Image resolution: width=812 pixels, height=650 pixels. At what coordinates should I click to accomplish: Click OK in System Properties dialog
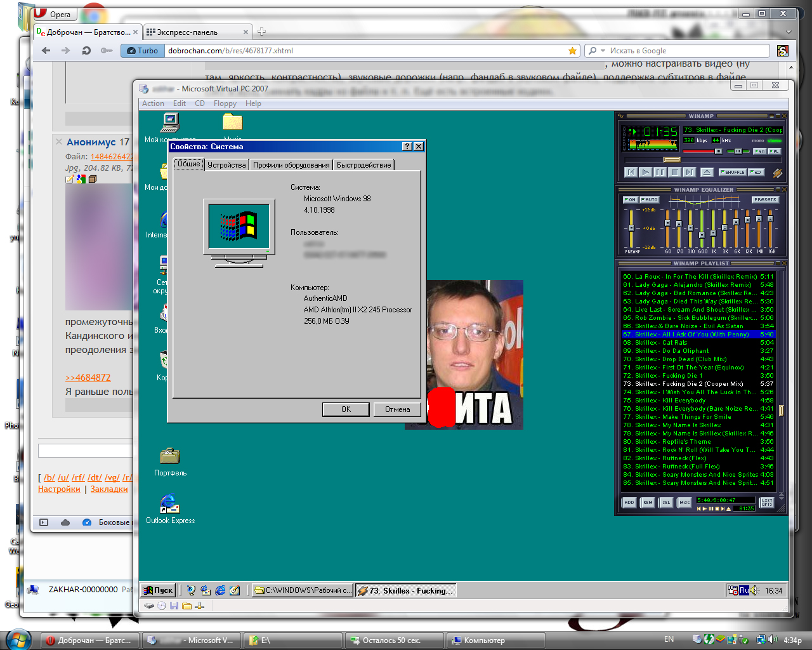[x=346, y=409]
